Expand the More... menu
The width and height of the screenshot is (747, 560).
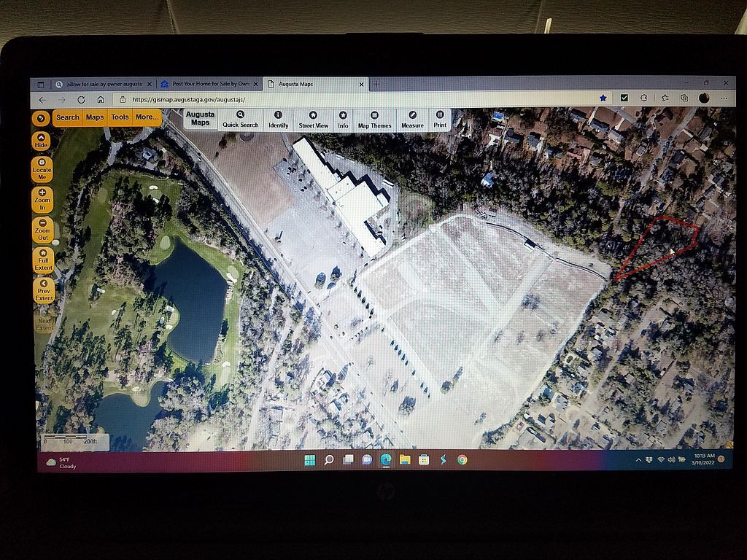pyautogui.click(x=147, y=117)
